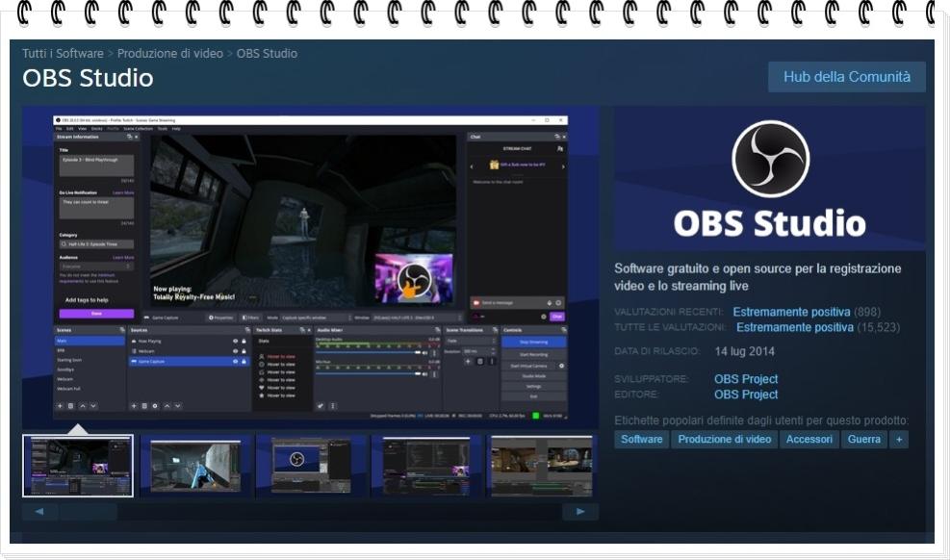The width and height of the screenshot is (950, 560).
Task: Open the Hub della Comunità button
Action: (x=846, y=77)
